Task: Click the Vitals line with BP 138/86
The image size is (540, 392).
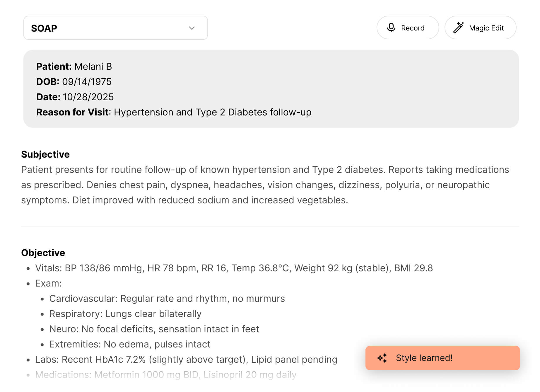Action: point(234,268)
